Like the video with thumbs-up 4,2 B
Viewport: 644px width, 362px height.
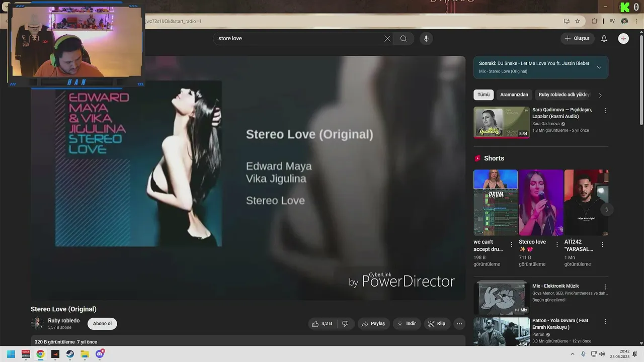322,324
